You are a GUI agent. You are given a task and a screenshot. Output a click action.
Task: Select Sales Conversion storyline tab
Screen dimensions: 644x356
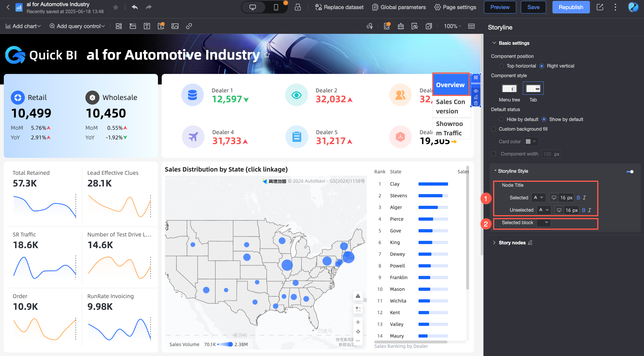point(450,106)
